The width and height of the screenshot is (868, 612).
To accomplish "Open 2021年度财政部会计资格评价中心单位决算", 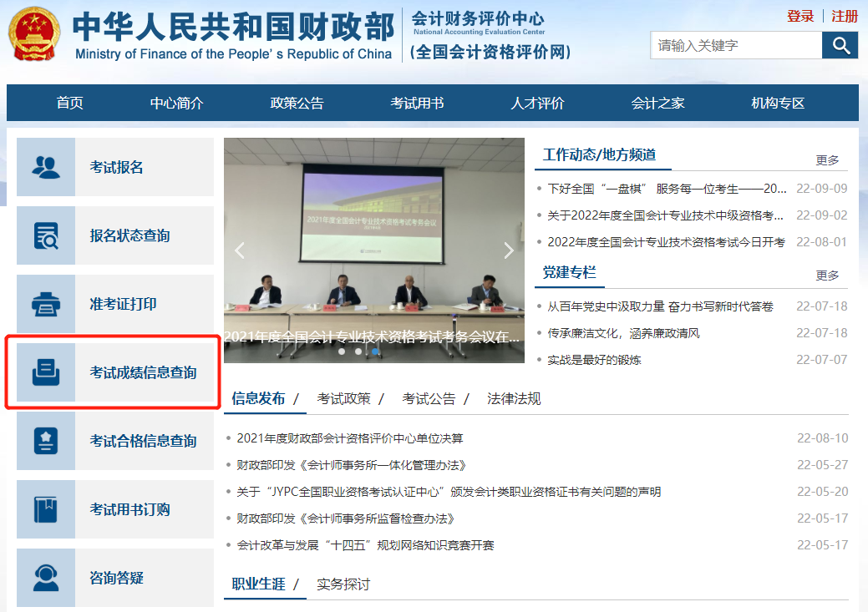I will 350,438.
